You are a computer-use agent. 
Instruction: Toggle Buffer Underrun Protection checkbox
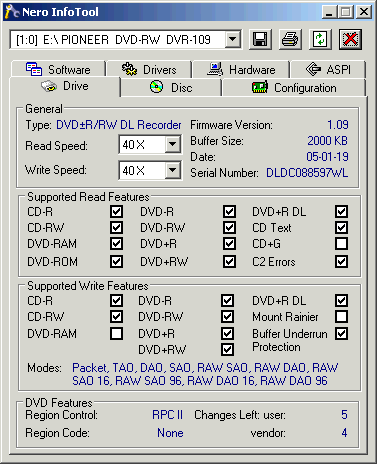click(x=341, y=333)
